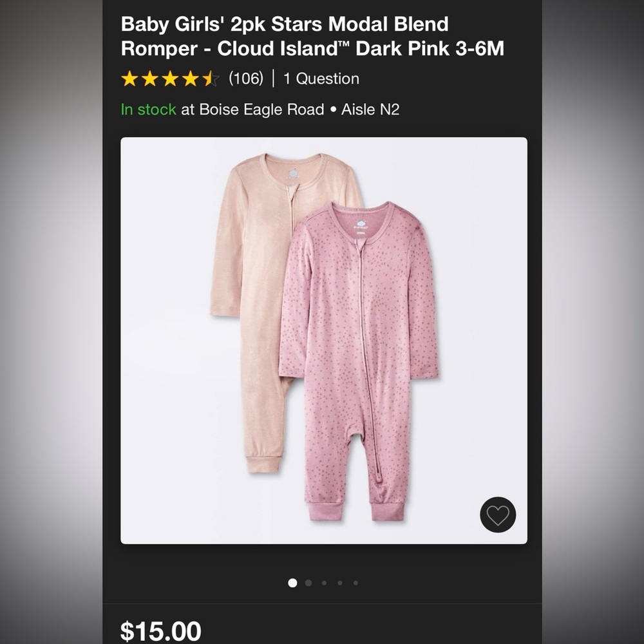644x644 pixels.
Task: Click the half-filled fifth star
Action: click(x=209, y=79)
